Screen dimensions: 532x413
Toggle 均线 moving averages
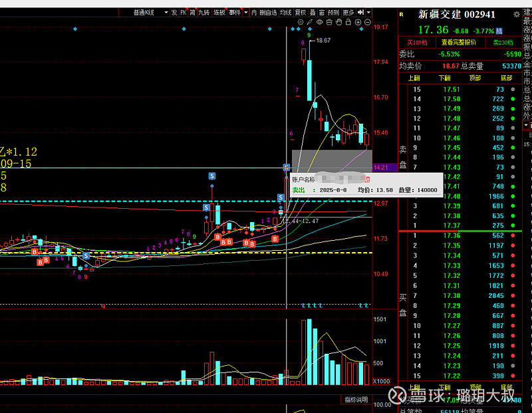tap(286, 13)
